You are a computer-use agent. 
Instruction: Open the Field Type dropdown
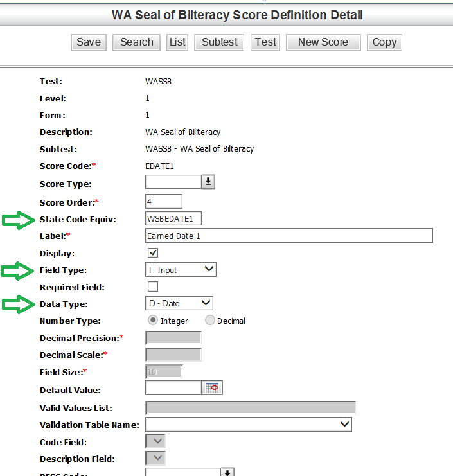coord(181,270)
